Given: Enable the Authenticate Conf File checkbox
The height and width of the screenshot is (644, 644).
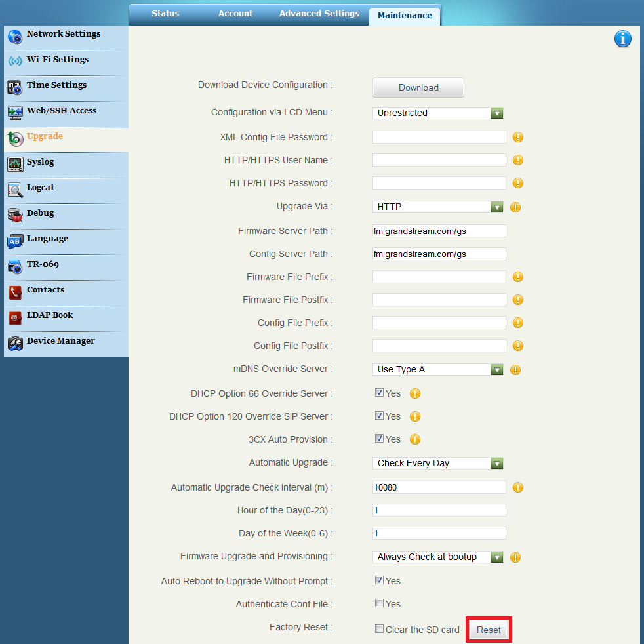Looking at the screenshot, I should click(379, 603).
